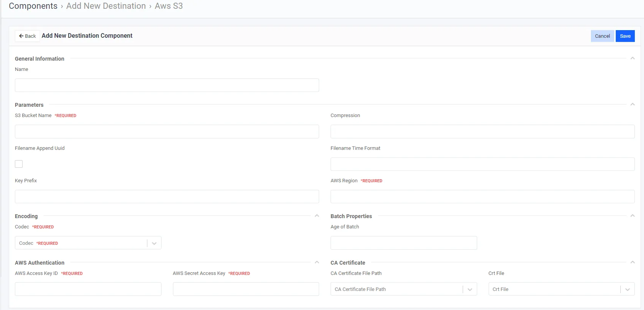Screen dimensions: 644x310
Task: Tick the Filename Append Uuid checkbox
Action: pyautogui.click(x=19, y=164)
